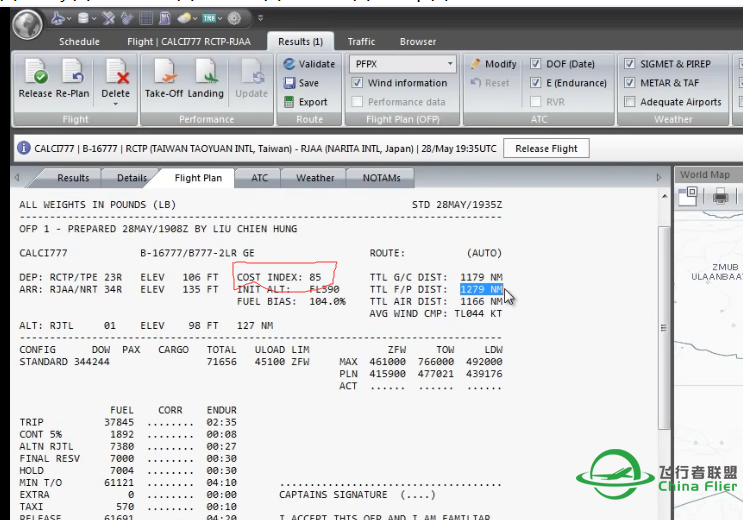Click the grid table icon in quick toolbar

[x=146, y=18]
